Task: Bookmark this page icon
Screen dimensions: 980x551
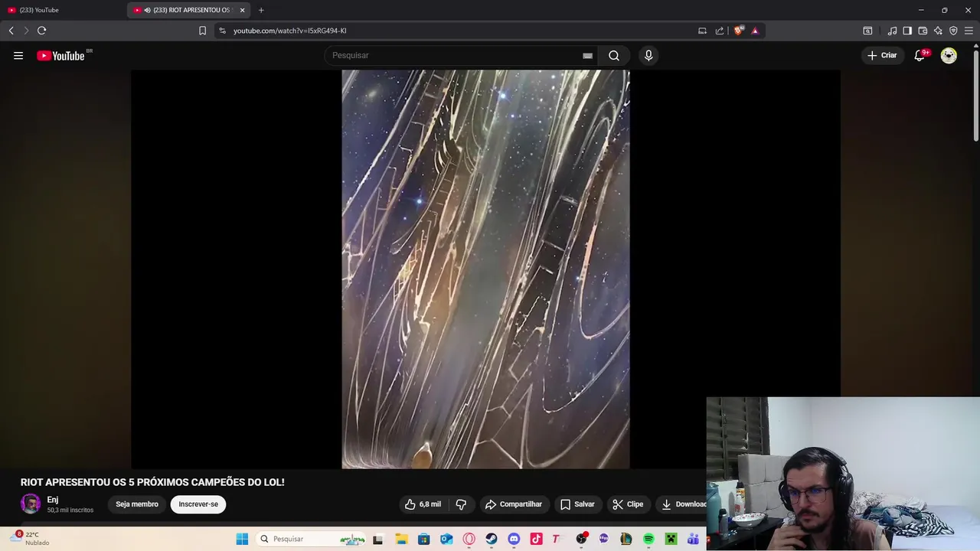Action: click(202, 31)
